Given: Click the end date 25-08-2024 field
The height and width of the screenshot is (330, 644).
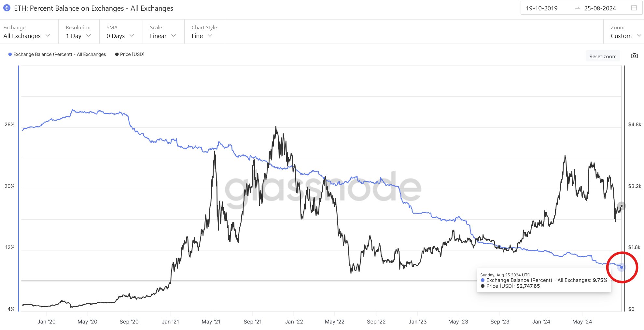Looking at the screenshot, I should (x=600, y=8).
